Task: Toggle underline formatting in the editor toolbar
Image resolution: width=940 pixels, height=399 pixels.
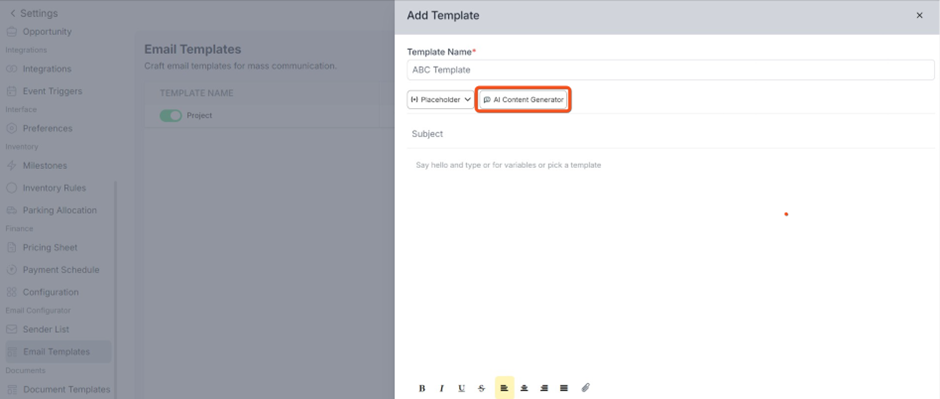Action: (x=462, y=388)
